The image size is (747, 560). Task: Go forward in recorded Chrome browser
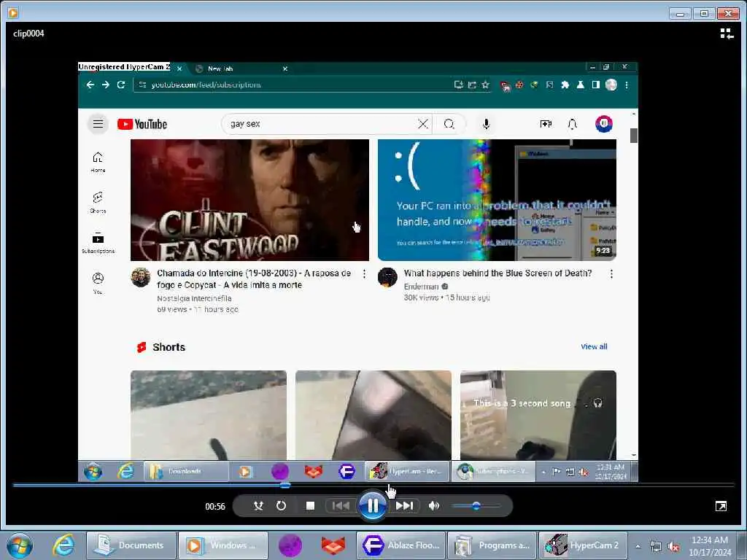pyautogui.click(x=105, y=85)
